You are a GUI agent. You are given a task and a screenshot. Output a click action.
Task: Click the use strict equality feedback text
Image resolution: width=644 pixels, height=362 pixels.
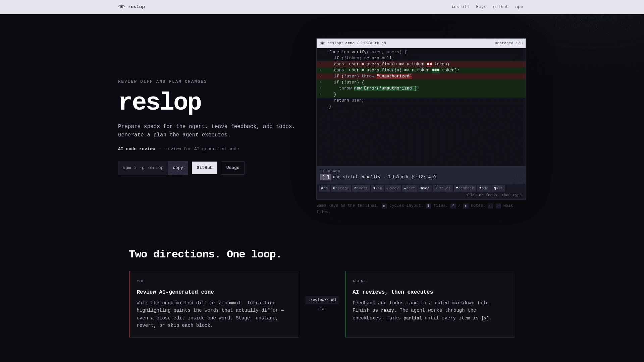(x=384, y=177)
